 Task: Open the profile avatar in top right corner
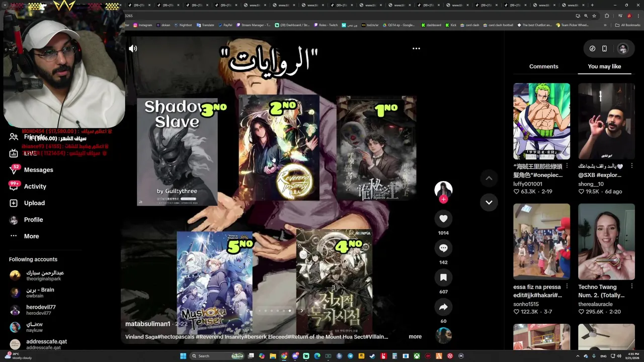pyautogui.click(x=623, y=49)
